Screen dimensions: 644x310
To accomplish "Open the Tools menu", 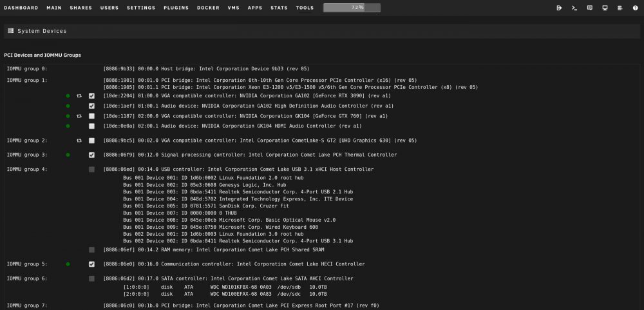I will click(x=305, y=8).
